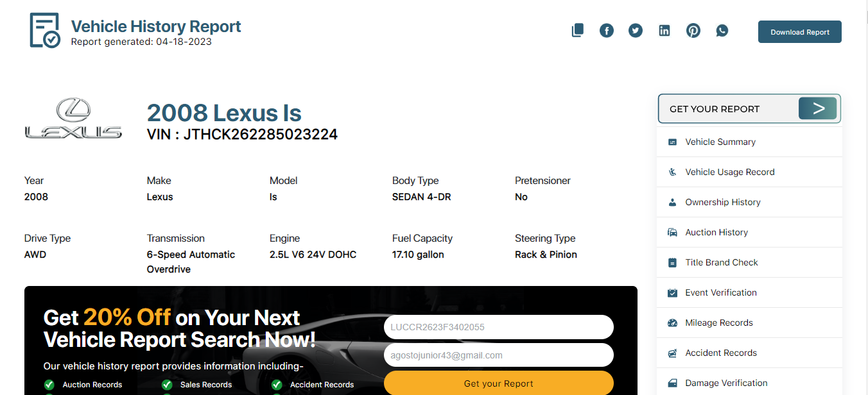Screen dimensions: 868x395
Task: Select the AWD drive type value
Action: click(x=35, y=255)
